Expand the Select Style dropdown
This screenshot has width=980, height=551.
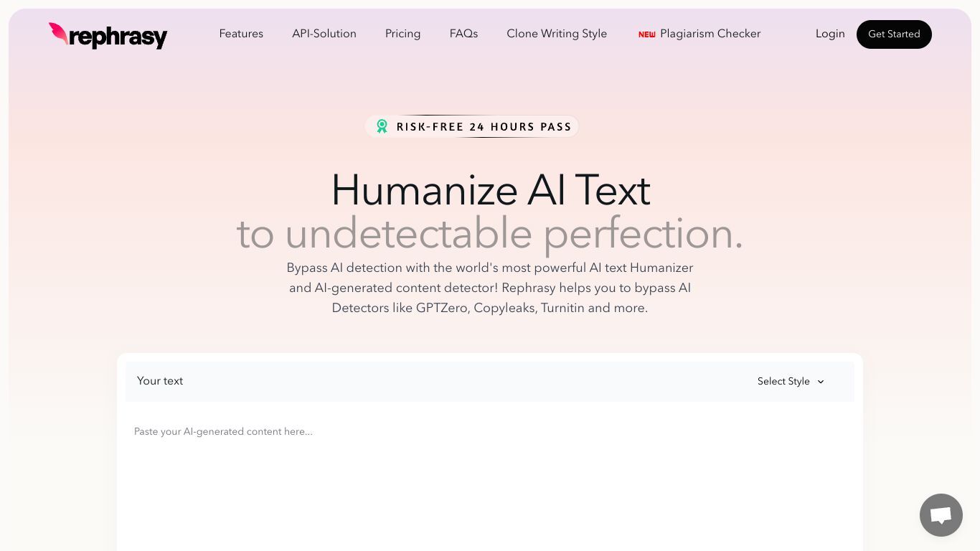pos(791,382)
